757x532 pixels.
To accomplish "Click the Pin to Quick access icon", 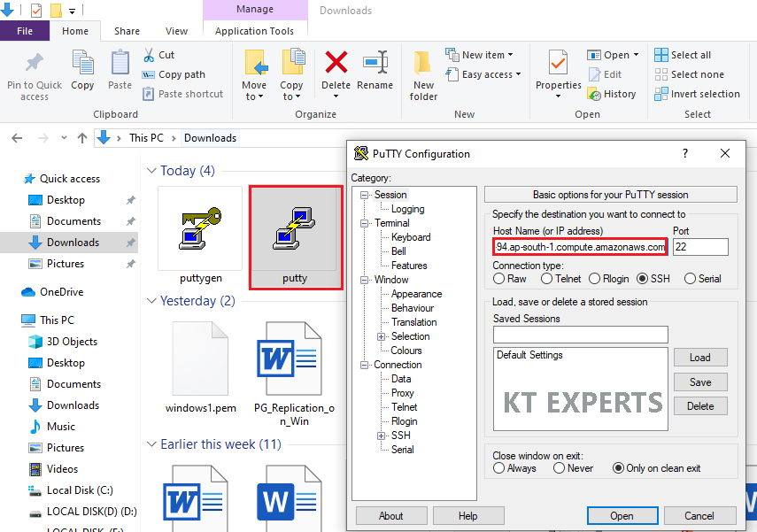I will 35,62.
